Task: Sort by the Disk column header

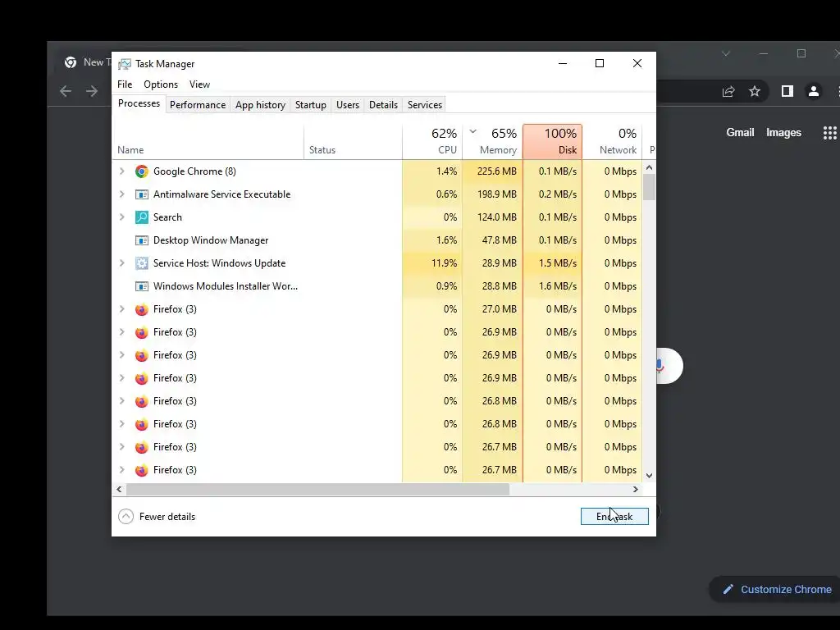Action: (x=552, y=142)
